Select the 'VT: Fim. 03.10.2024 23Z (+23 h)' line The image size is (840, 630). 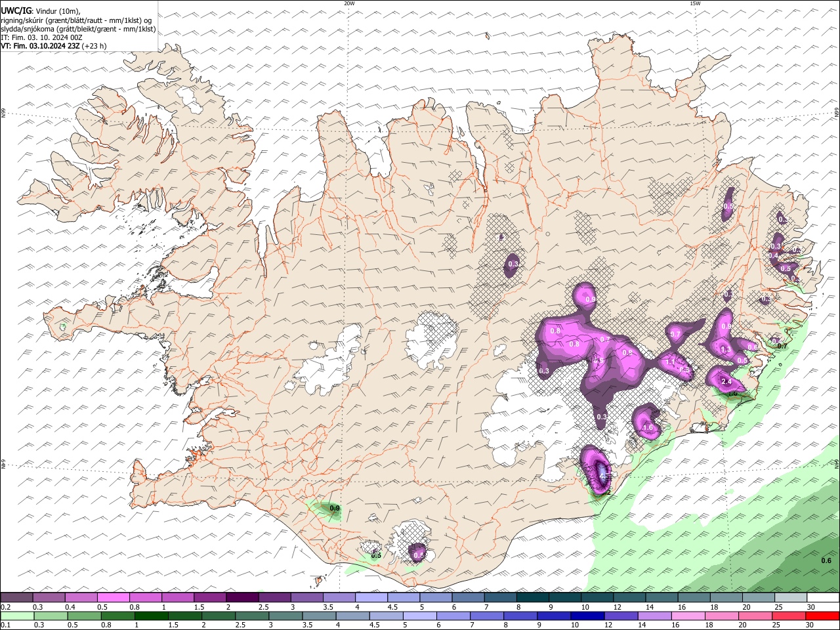(54, 46)
